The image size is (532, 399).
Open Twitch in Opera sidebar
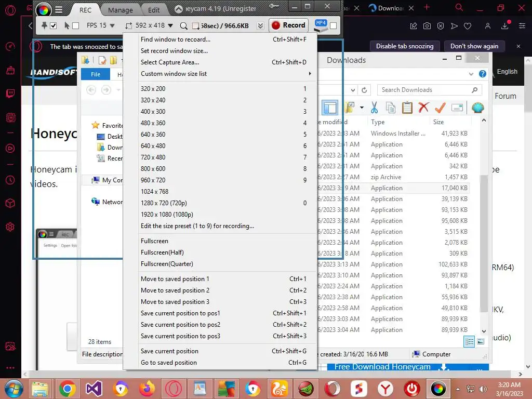click(x=10, y=94)
